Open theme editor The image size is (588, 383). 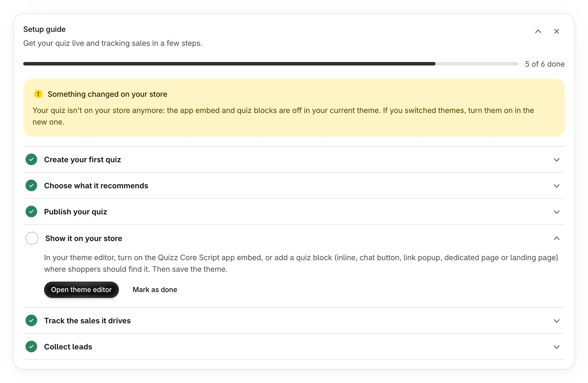tap(81, 289)
